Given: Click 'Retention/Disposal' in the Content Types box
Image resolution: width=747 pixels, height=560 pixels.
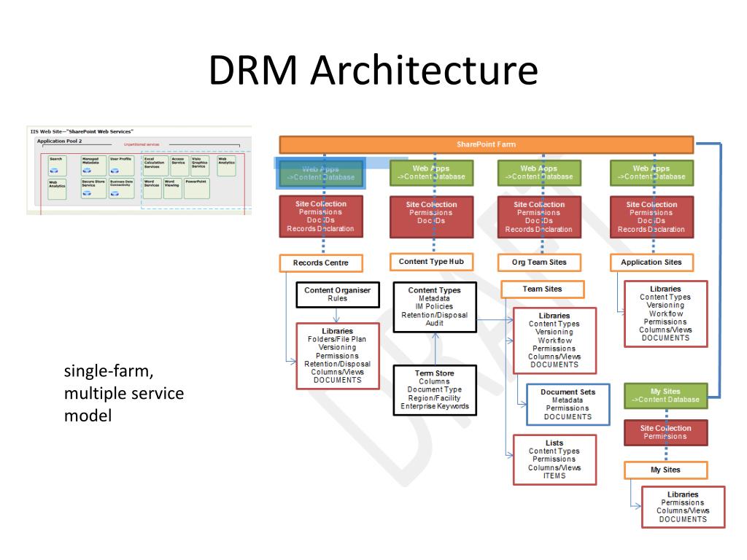Looking at the screenshot, I should point(435,315).
